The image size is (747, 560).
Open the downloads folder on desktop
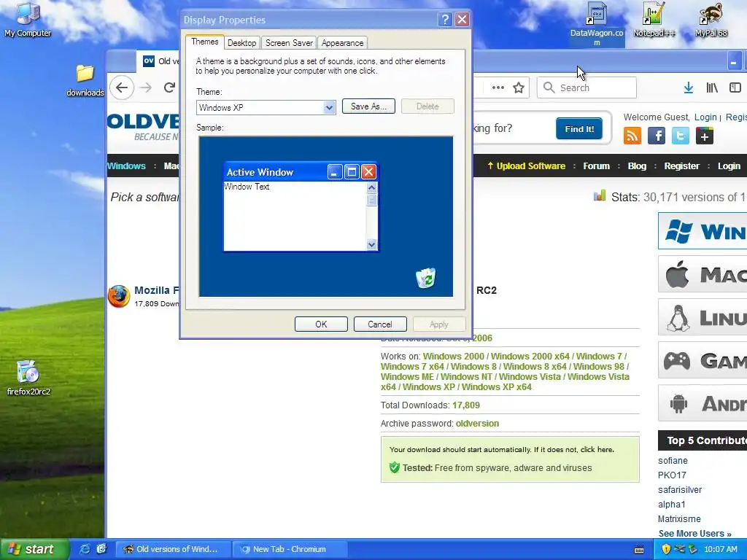click(85, 81)
